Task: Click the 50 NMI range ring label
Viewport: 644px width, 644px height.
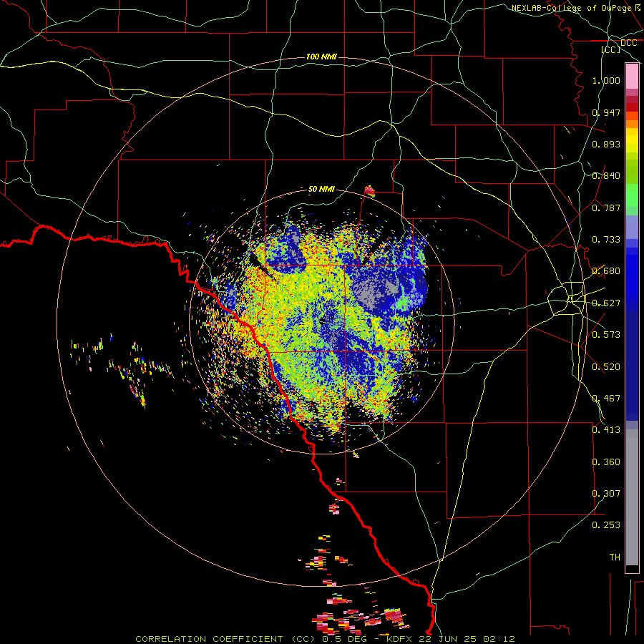Action: pyautogui.click(x=321, y=190)
